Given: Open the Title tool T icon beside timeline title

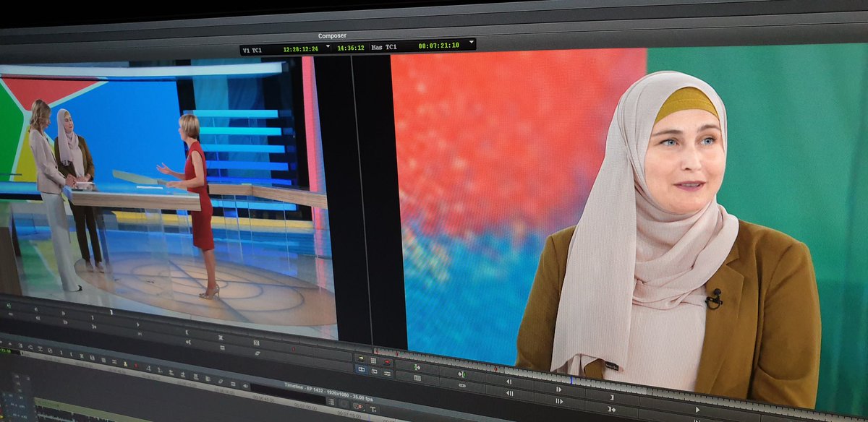Looking at the screenshot, I should click(373, 410).
